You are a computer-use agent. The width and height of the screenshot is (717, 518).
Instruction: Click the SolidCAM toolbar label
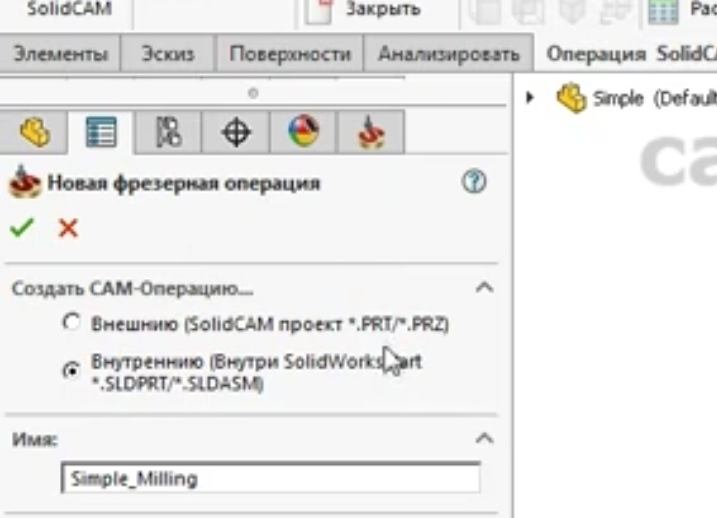coord(69,8)
